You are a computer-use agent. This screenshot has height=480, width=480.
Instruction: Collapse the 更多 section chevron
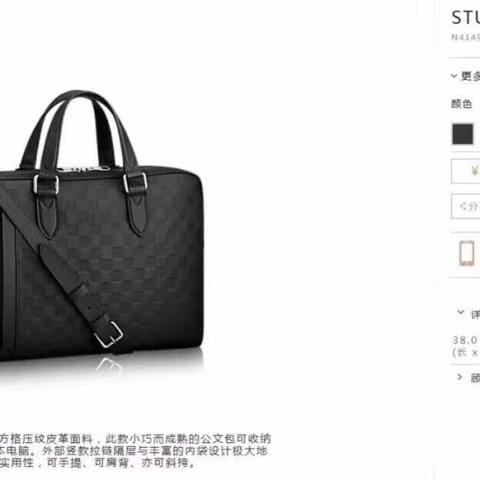[454, 76]
